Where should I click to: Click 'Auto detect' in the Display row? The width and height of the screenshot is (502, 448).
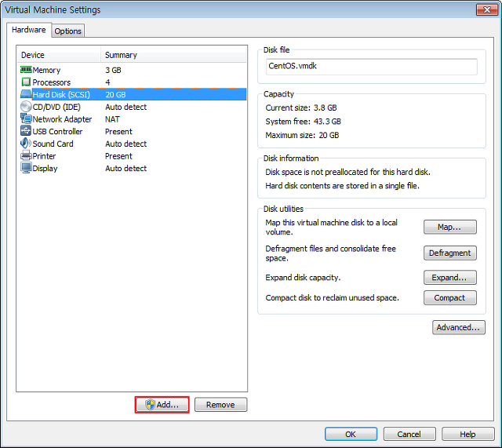(125, 169)
